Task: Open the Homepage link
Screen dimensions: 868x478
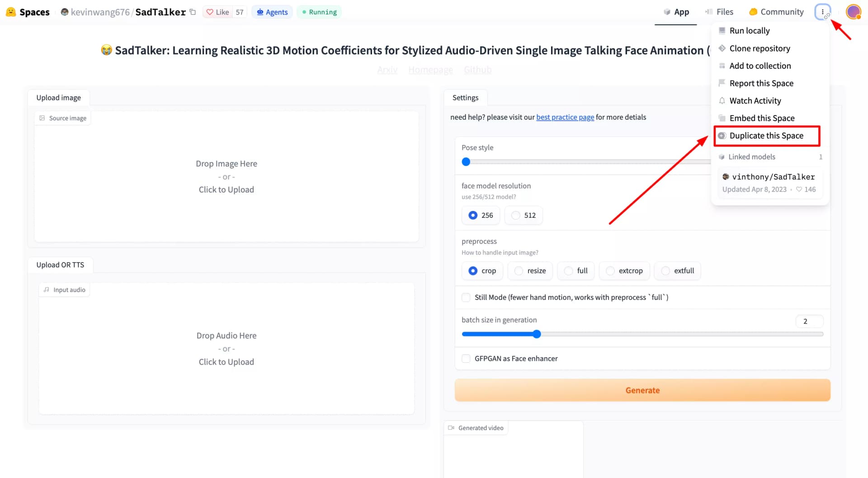Action: click(430, 70)
